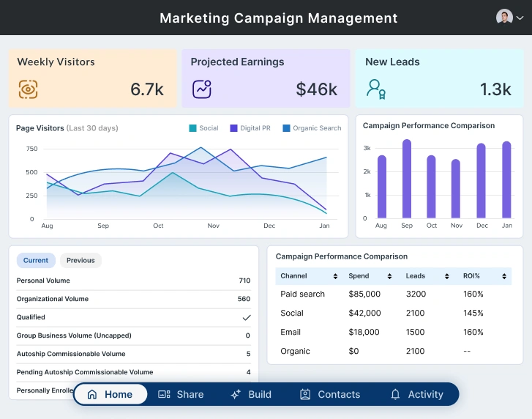Click the Build sparkle icon
Viewport: 532px width, 419px height.
tap(236, 394)
